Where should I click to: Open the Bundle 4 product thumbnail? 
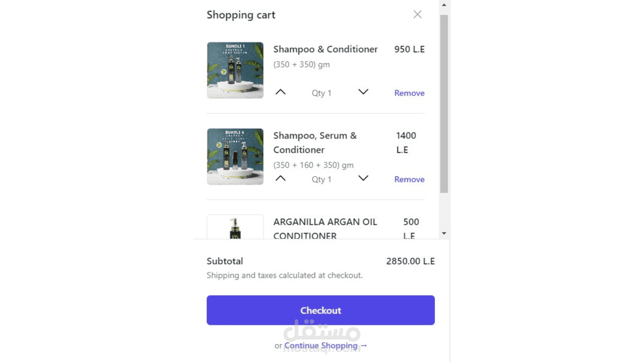tap(235, 157)
